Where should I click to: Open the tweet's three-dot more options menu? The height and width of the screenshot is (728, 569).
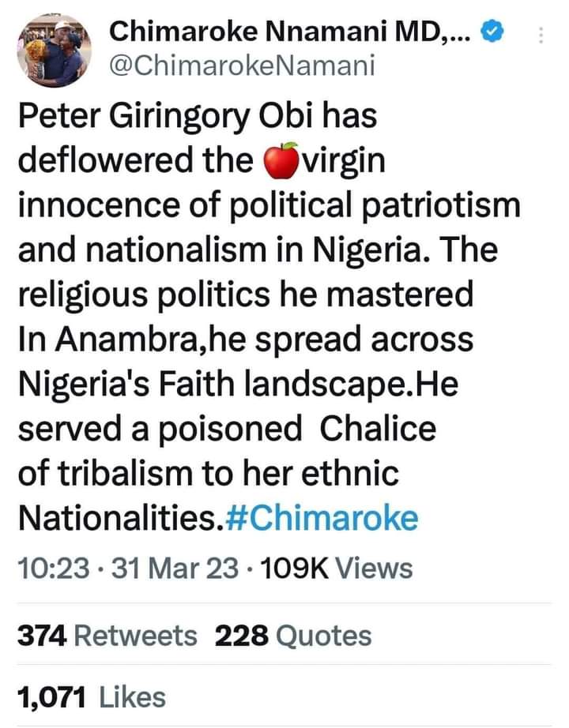[540, 36]
